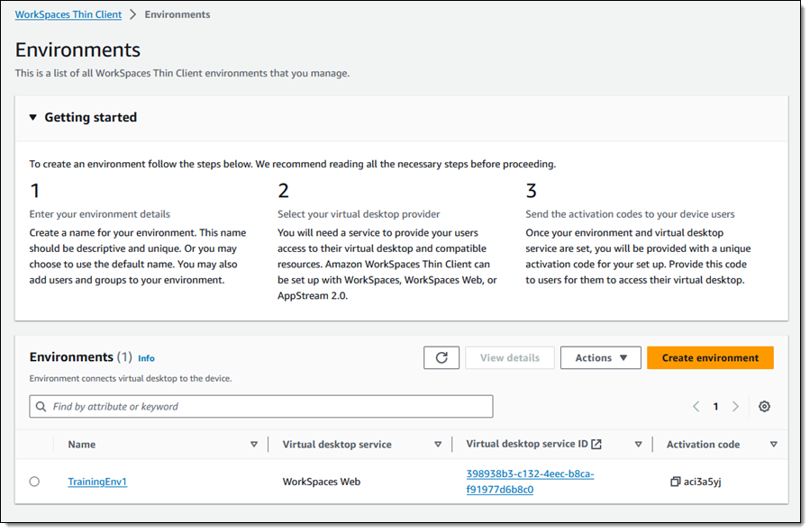810x532 pixels.
Task: Click 'Enter your environment details' step text
Action: 100,214
